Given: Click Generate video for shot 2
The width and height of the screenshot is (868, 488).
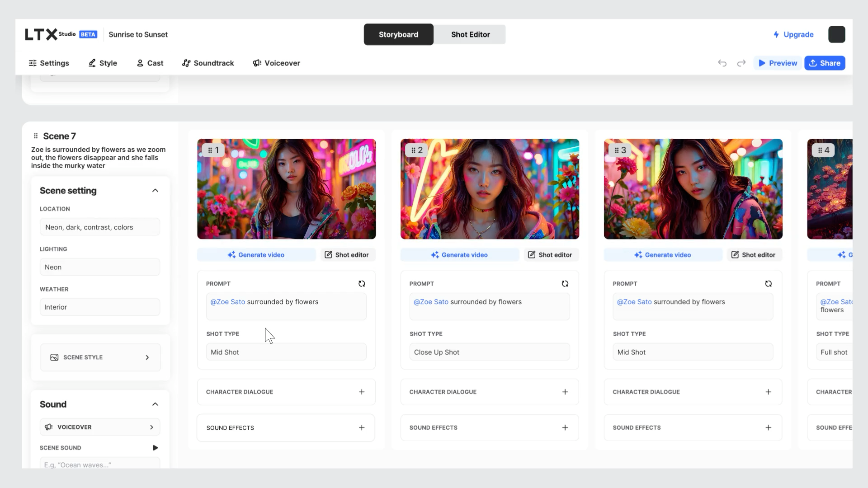Looking at the screenshot, I should coord(459,255).
